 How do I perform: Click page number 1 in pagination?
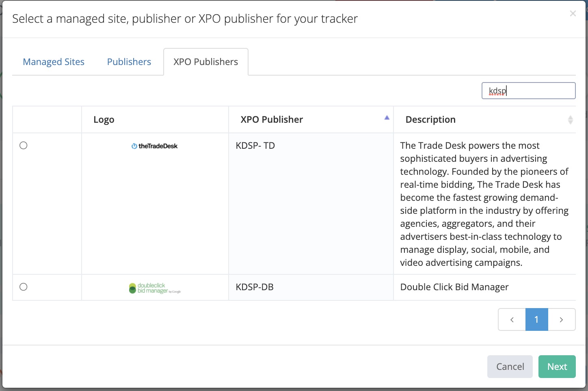point(536,319)
